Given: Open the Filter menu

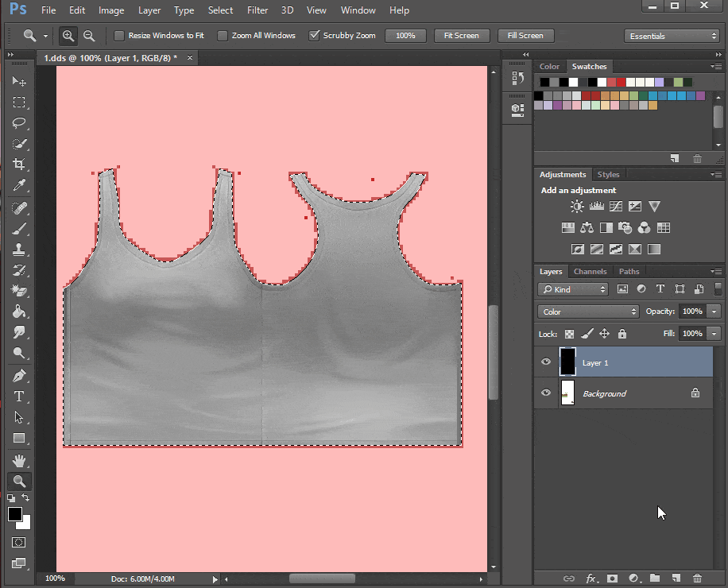Looking at the screenshot, I should pyautogui.click(x=258, y=10).
